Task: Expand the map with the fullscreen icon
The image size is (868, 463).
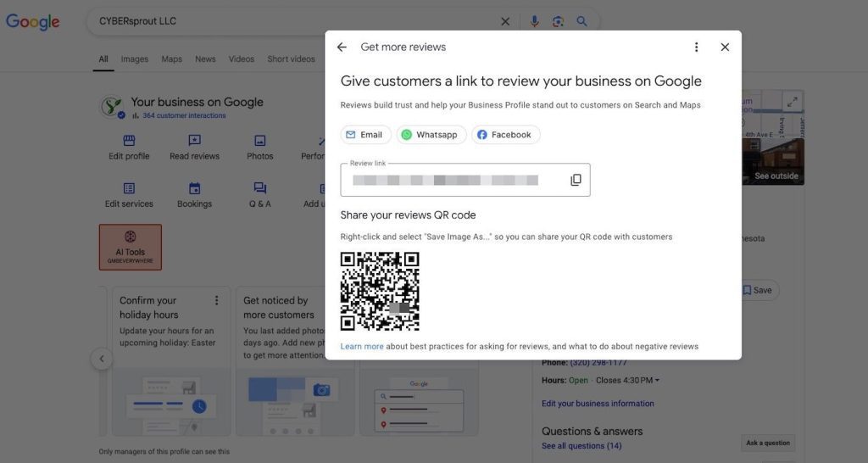Action: [793, 102]
